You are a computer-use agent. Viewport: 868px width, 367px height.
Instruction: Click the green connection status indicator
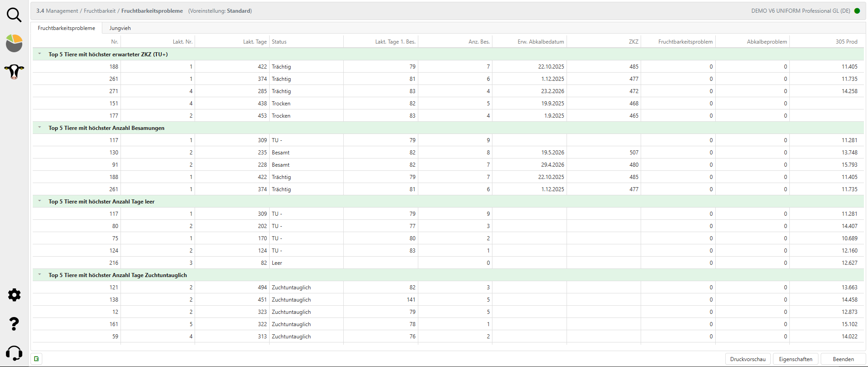point(857,11)
